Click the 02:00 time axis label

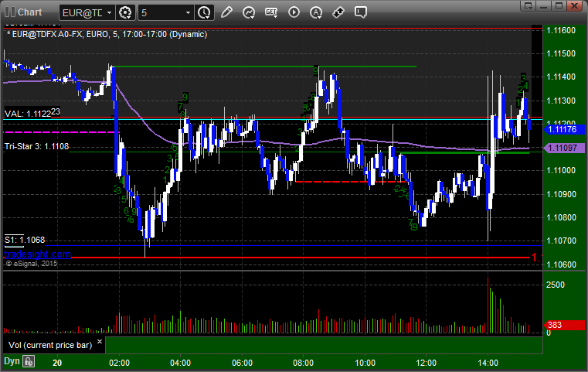pyautogui.click(x=119, y=363)
